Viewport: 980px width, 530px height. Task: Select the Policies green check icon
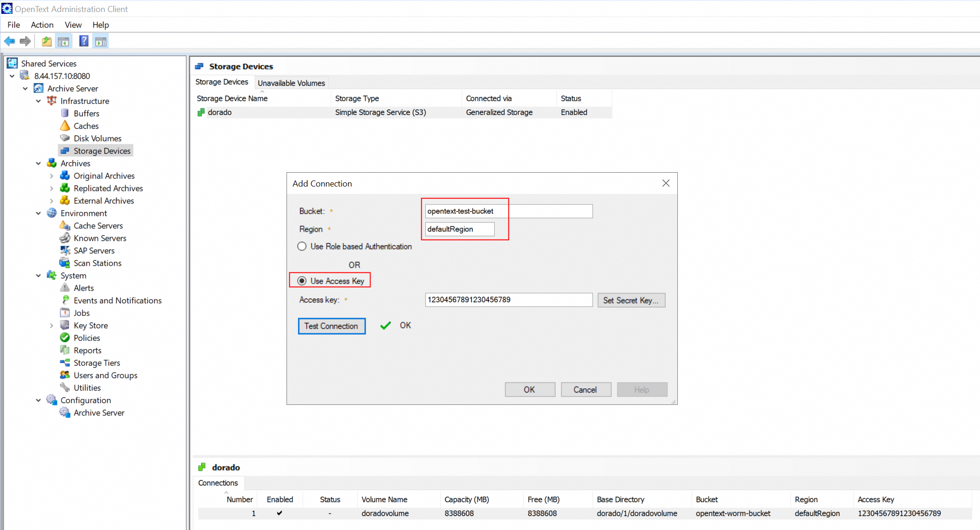[x=65, y=337]
